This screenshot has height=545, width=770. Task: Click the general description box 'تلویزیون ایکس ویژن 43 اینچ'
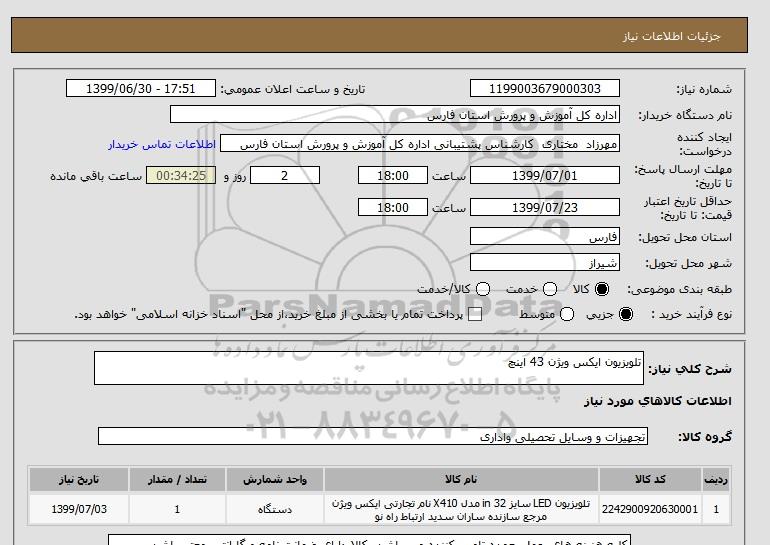369,368
